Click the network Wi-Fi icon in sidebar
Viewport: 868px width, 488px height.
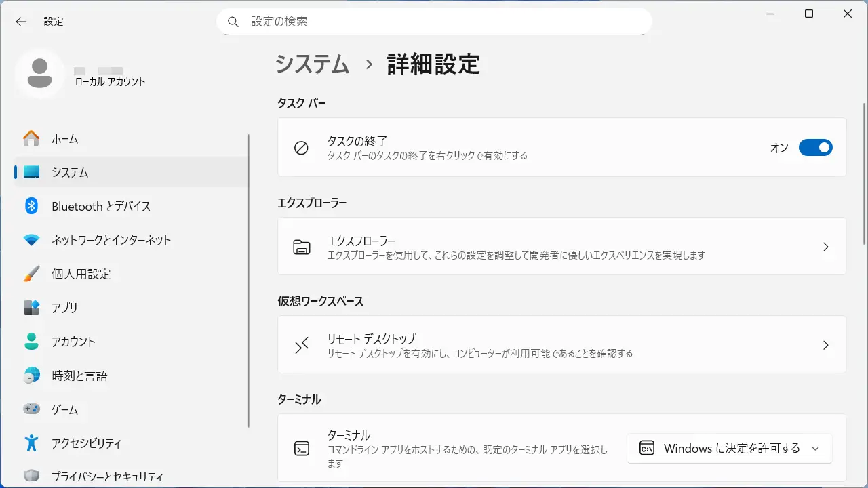point(31,240)
